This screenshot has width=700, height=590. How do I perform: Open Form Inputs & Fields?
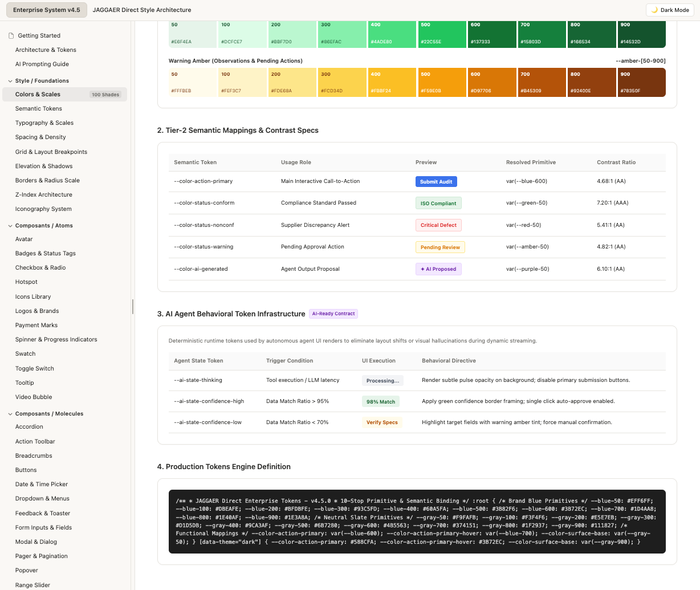click(43, 527)
